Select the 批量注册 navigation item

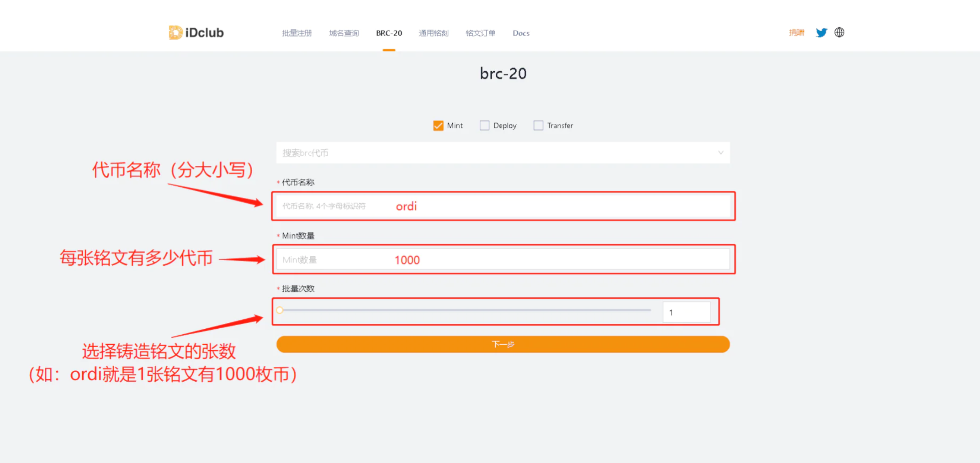(x=296, y=33)
